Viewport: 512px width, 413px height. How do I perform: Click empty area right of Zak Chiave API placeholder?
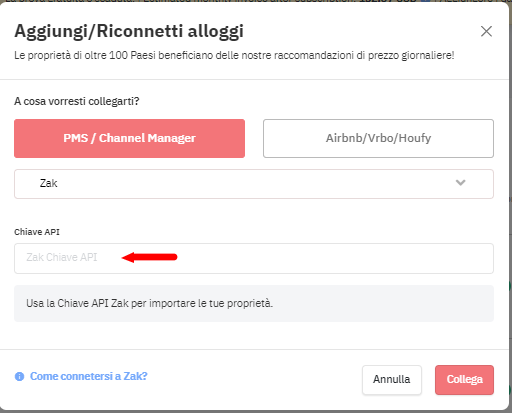[x=333, y=258]
